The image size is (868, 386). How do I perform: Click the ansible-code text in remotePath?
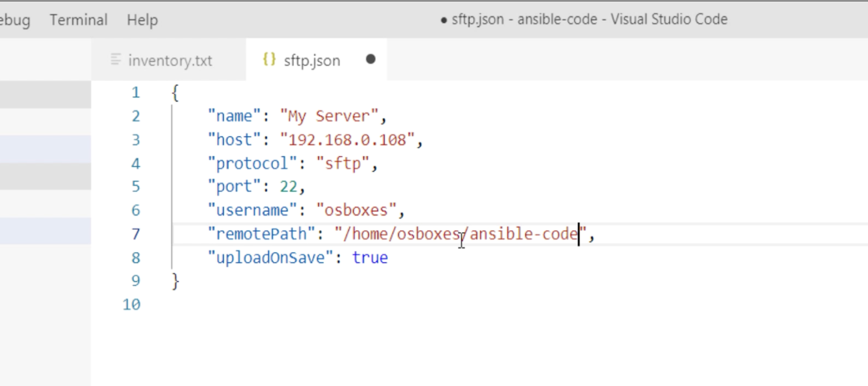pos(524,234)
